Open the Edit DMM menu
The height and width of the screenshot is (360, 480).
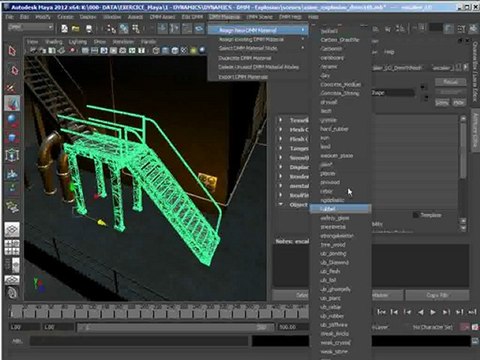point(192,17)
